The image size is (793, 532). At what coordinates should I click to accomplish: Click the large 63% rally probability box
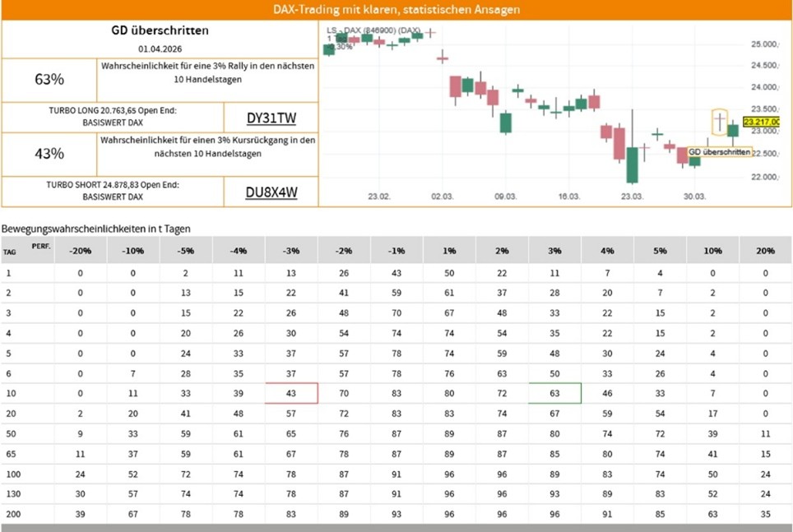(49, 80)
